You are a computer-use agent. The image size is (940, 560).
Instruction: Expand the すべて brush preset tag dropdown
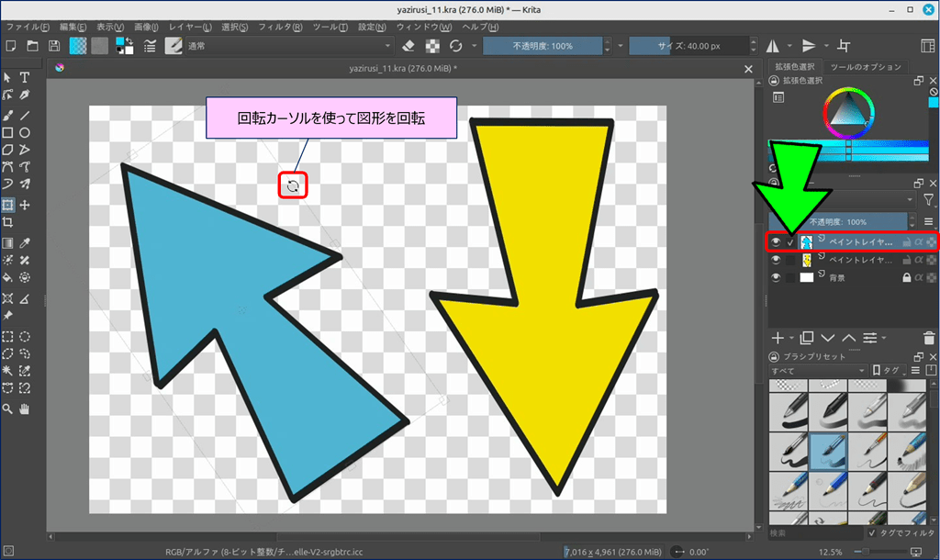point(818,370)
